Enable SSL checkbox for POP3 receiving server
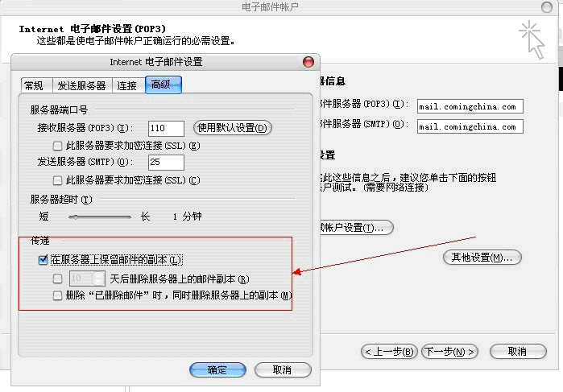 point(57,146)
